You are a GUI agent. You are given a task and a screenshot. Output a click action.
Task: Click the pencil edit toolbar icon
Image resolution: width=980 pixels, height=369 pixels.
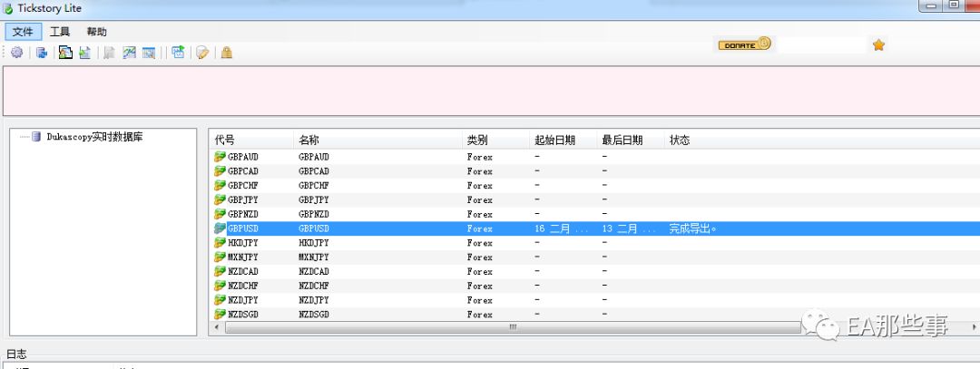coord(201,53)
